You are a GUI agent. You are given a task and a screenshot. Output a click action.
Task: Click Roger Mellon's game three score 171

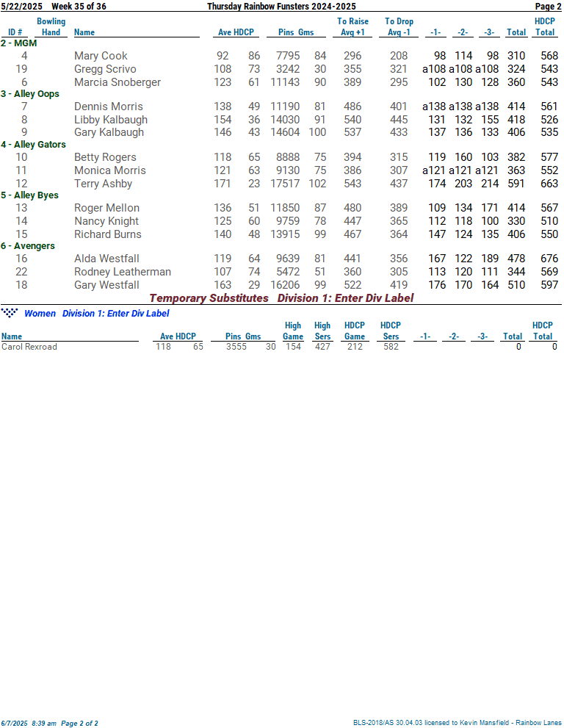click(x=490, y=208)
